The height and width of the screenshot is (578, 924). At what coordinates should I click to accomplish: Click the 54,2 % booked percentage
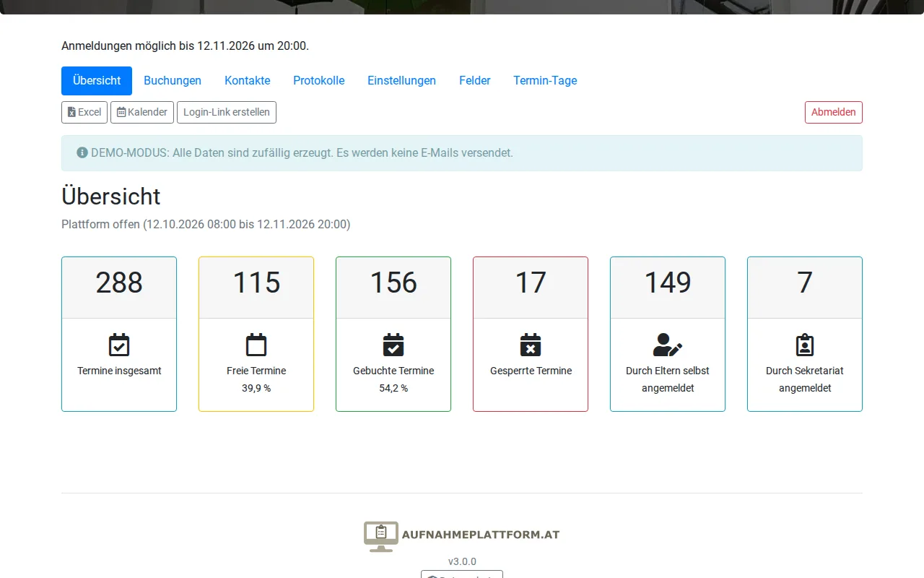393,388
